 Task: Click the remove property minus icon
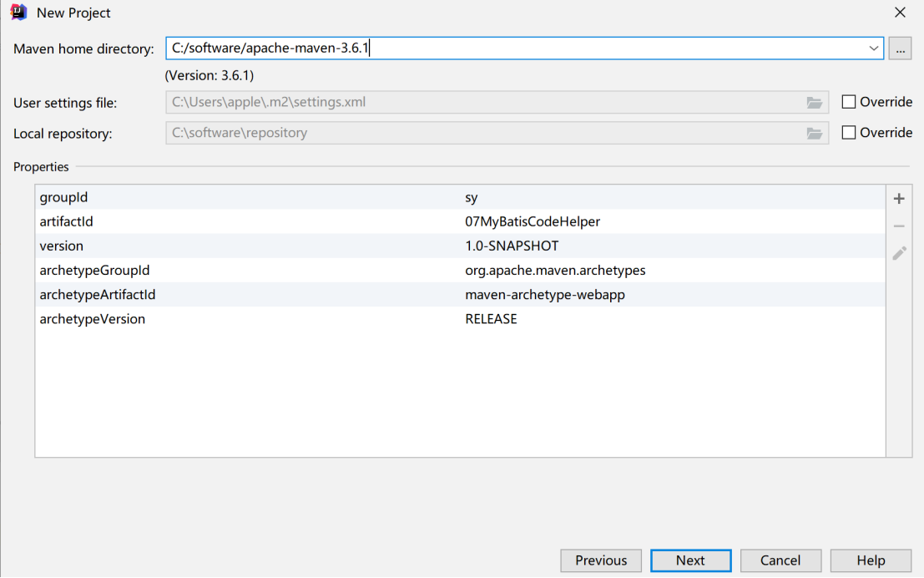click(899, 226)
